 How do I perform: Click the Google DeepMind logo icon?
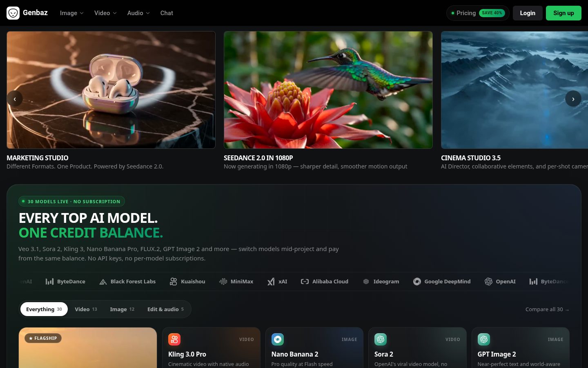(417, 281)
